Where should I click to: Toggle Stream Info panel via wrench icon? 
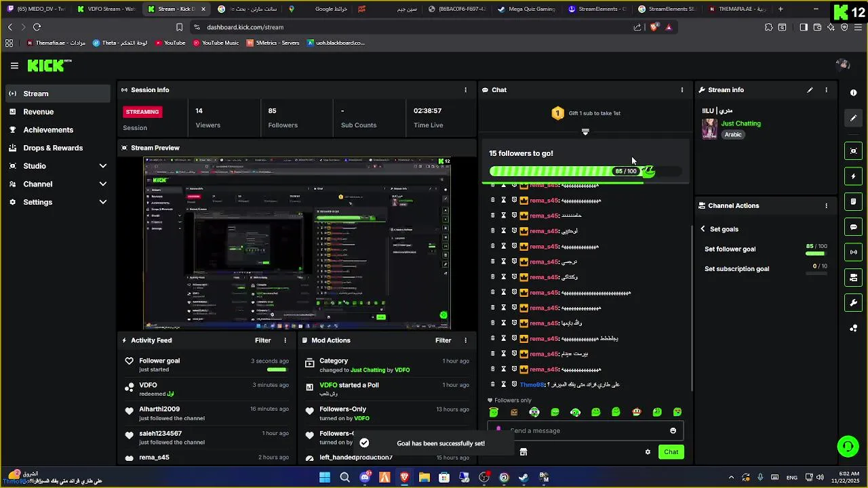(853, 303)
